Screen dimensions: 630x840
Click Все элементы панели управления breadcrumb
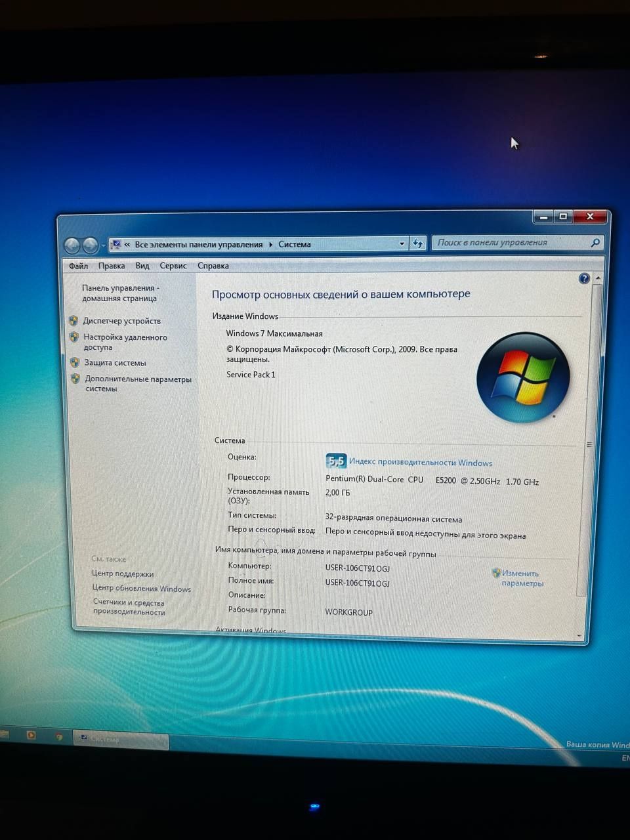199,244
